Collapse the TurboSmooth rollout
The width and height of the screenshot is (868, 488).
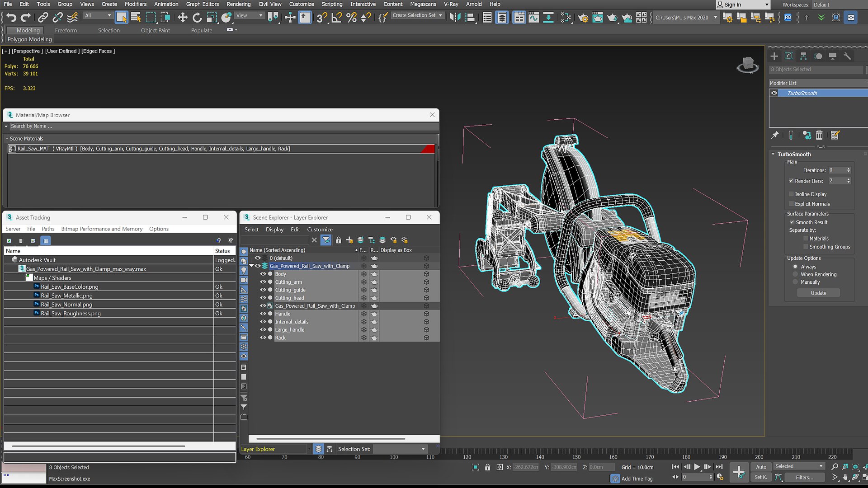pyautogui.click(x=773, y=154)
